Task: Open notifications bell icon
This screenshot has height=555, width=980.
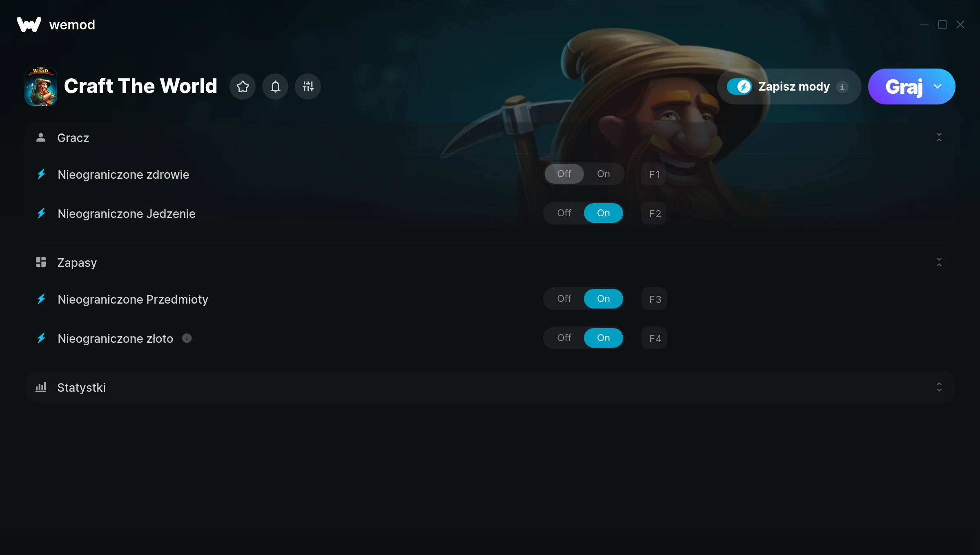Action: [275, 87]
